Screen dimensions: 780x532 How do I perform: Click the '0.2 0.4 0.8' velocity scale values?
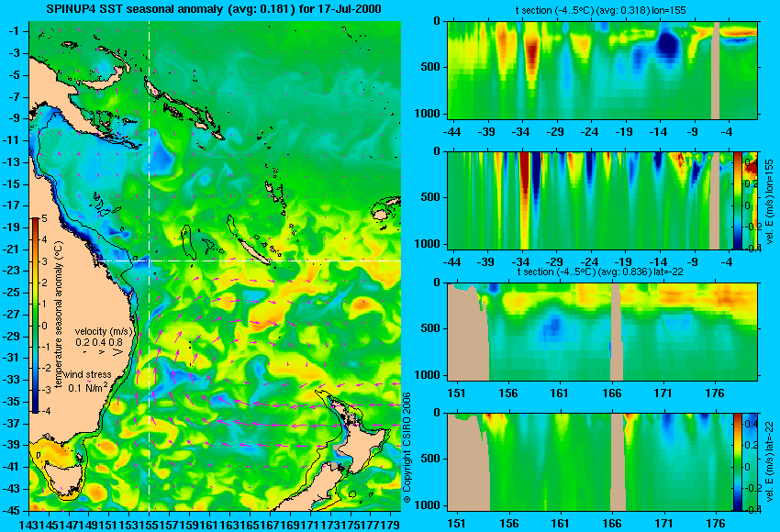[x=99, y=342]
